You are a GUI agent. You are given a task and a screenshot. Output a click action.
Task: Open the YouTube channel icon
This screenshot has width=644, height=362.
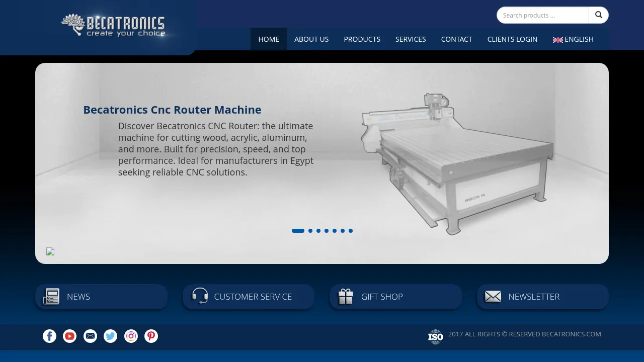70,336
